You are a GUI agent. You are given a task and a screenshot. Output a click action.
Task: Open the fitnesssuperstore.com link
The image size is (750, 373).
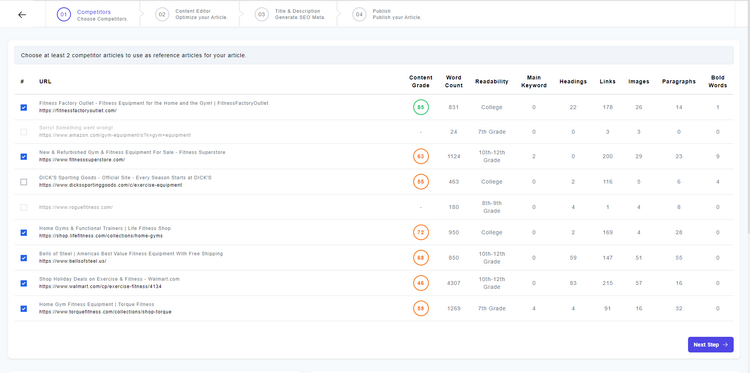82,160
